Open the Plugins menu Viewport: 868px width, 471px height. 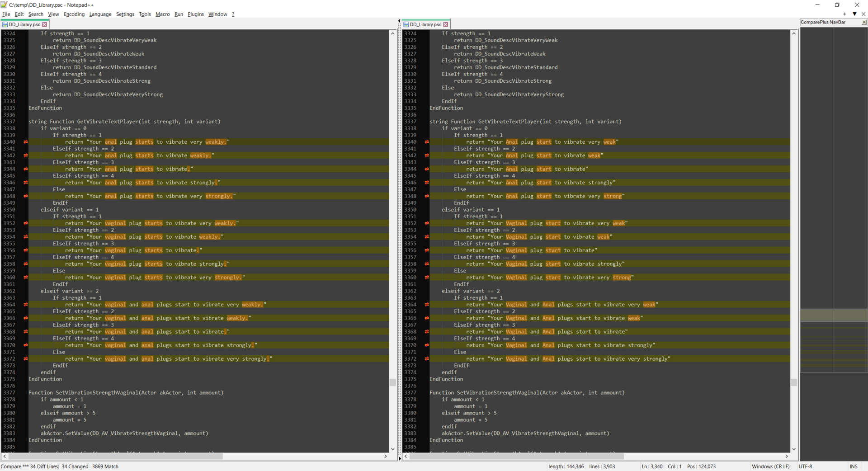[x=196, y=14]
